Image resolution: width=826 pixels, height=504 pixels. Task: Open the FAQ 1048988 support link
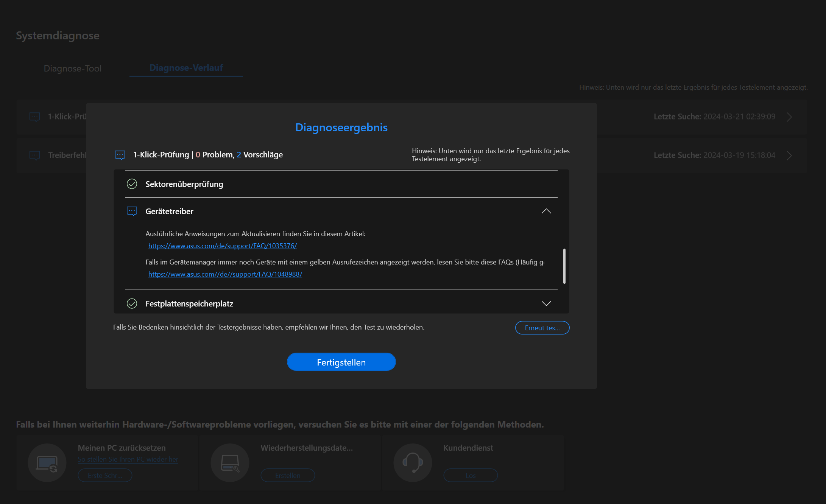coord(225,274)
